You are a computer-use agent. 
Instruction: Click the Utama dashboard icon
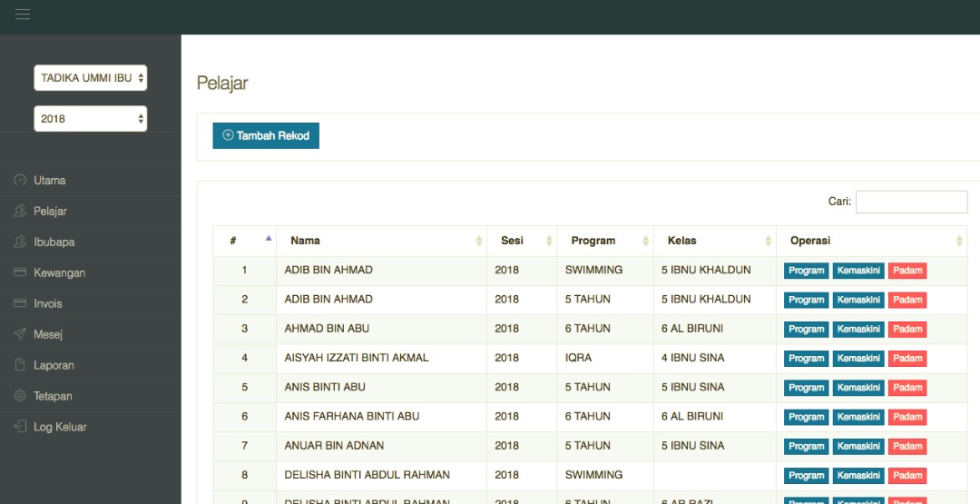click(20, 180)
